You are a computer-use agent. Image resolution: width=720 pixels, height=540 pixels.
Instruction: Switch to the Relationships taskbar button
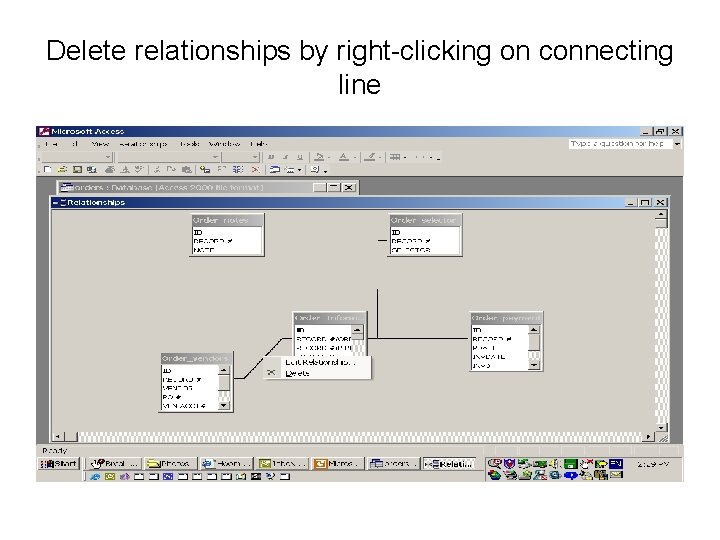449,464
